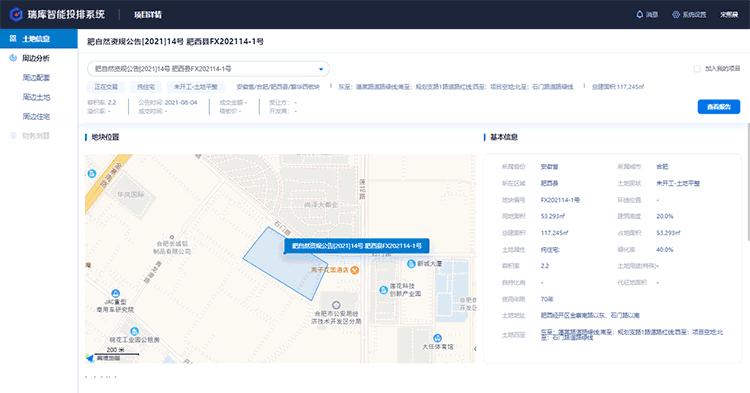Click the 莲花科技创新产业园 map marker
Screen dimensions: 750x393
[x=383, y=290]
